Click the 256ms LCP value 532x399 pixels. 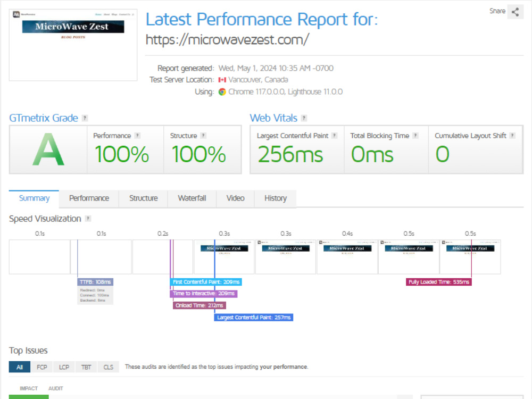point(290,154)
